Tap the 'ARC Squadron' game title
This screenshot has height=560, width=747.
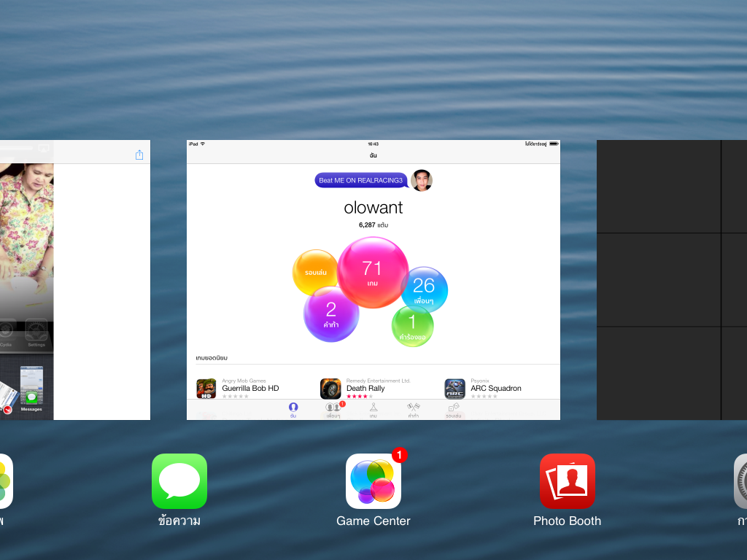point(496,388)
